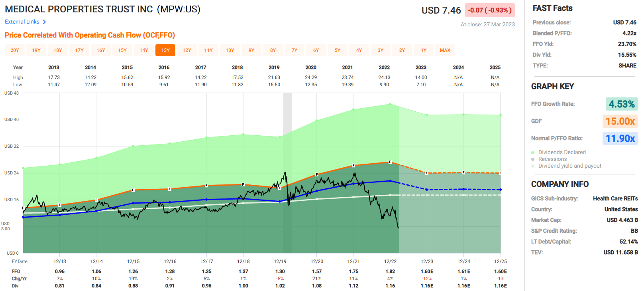Click the Div Yld 15.55% value
Image resolution: width=644 pixels, height=291 pixels.
(627, 55)
